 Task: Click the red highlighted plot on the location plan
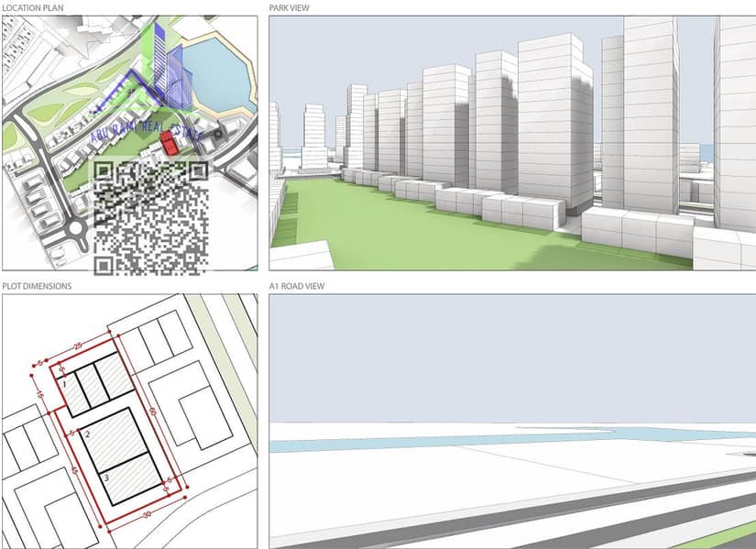tap(169, 143)
